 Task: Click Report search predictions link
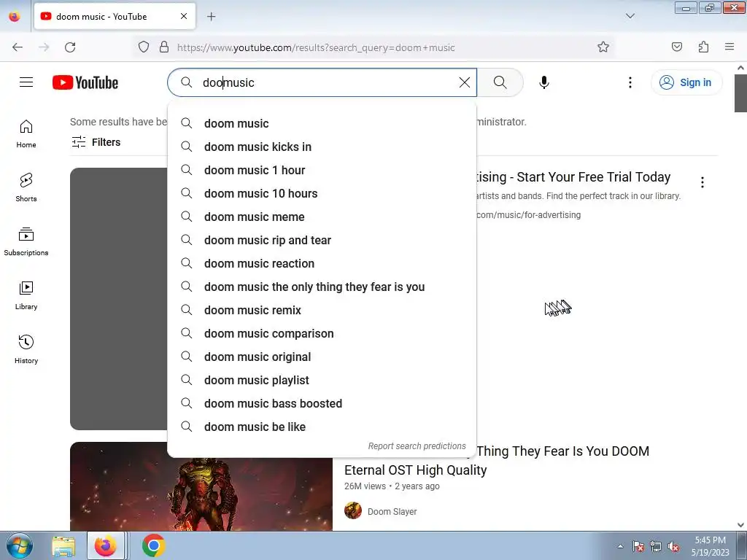point(417,446)
